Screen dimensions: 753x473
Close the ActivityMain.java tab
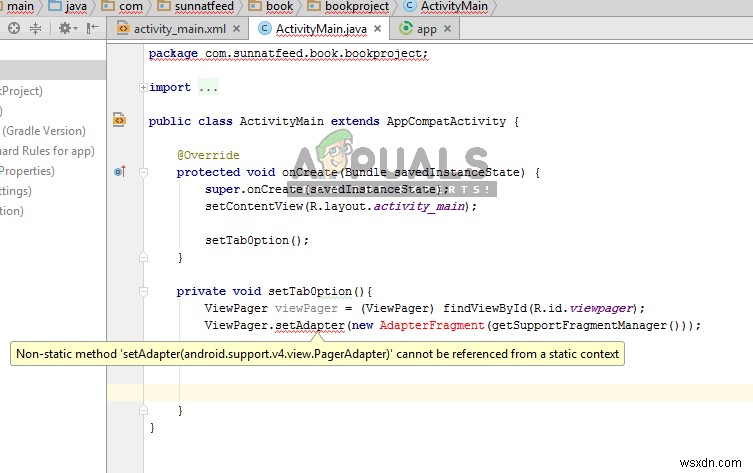point(377,29)
